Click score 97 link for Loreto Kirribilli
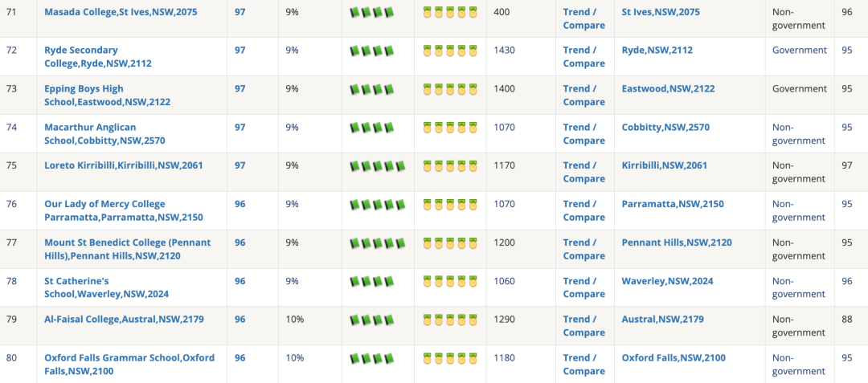Screen dimensions: 868x383 click(x=240, y=165)
